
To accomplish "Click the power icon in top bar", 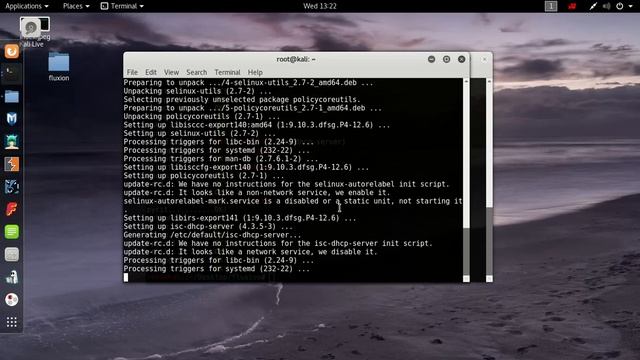I will pyautogui.click(x=620, y=6).
